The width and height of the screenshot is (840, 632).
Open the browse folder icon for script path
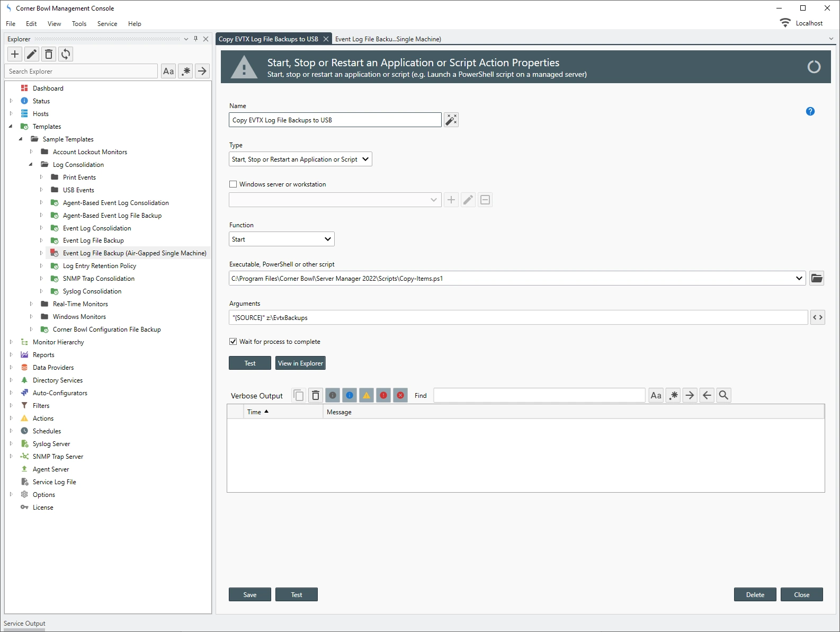coord(817,279)
